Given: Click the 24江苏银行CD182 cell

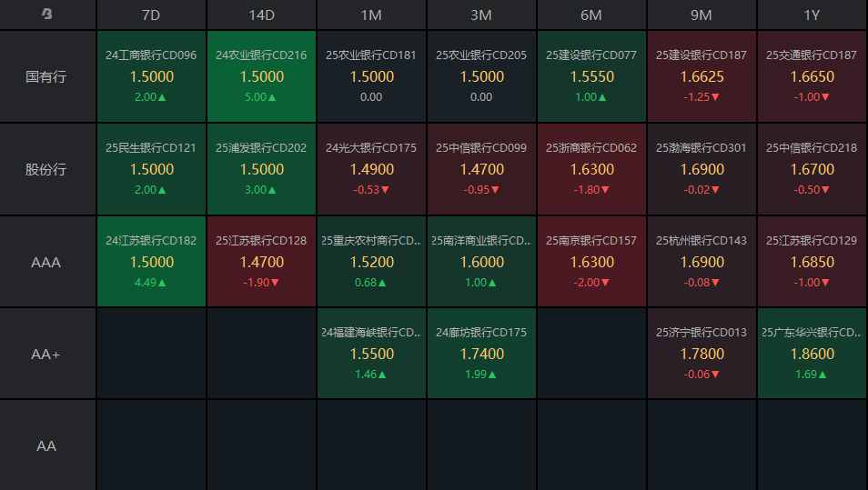Looking at the screenshot, I should (151, 262).
